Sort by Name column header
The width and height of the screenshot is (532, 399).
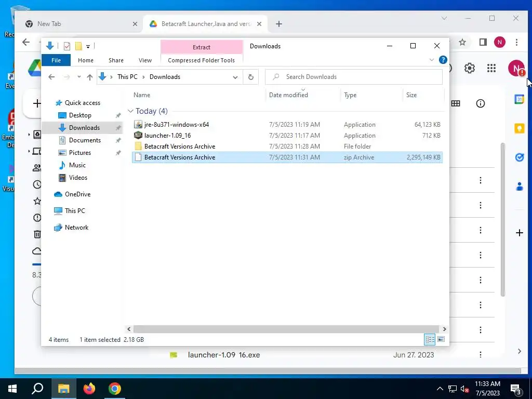pos(142,95)
